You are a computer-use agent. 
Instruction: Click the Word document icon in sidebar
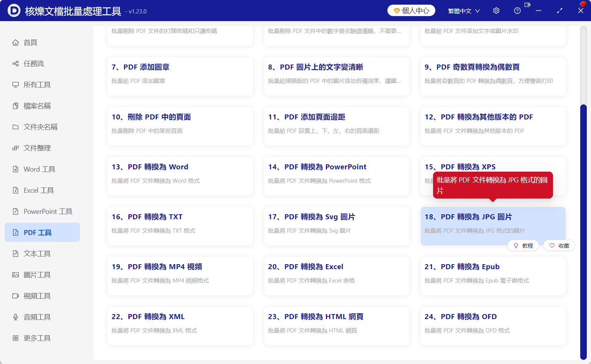[x=15, y=169]
